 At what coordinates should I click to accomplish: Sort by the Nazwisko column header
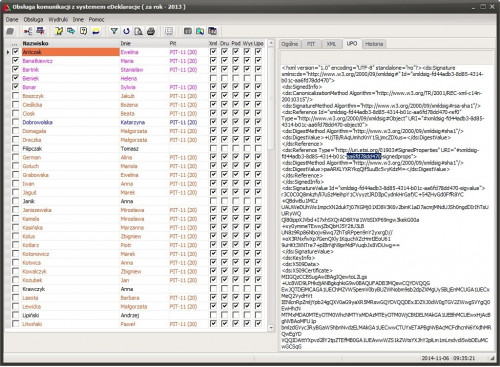[x=70, y=43]
